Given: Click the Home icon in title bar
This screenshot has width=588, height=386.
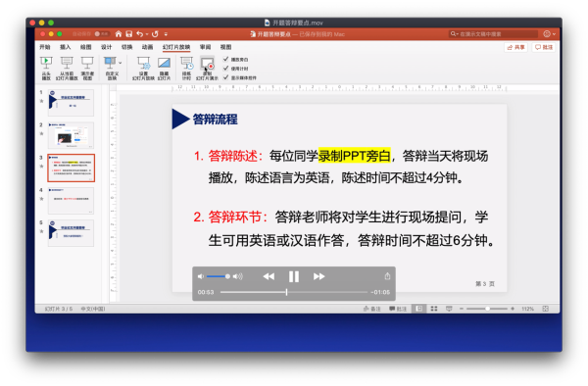Looking at the screenshot, I should pyautogui.click(x=119, y=33).
